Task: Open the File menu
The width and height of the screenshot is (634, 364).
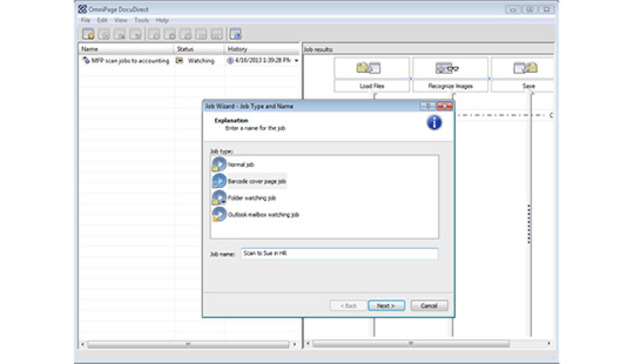Action: (85, 20)
